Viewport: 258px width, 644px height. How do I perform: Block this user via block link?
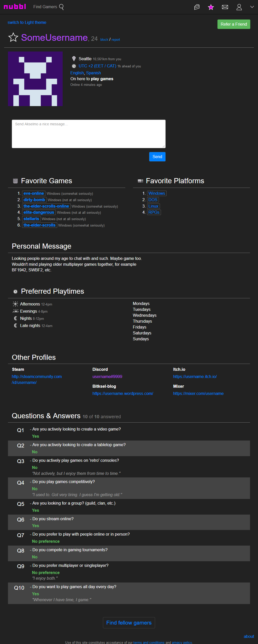point(104,39)
